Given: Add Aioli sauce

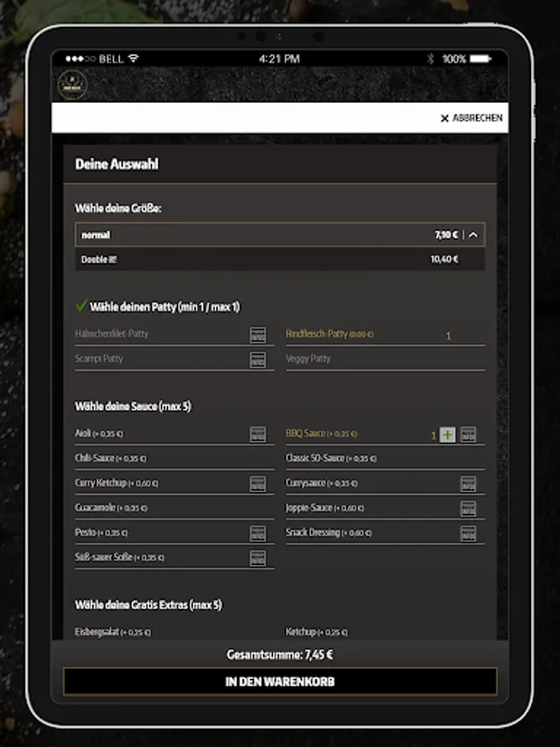Looking at the screenshot, I should pyautogui.click(x=99, y=433).
